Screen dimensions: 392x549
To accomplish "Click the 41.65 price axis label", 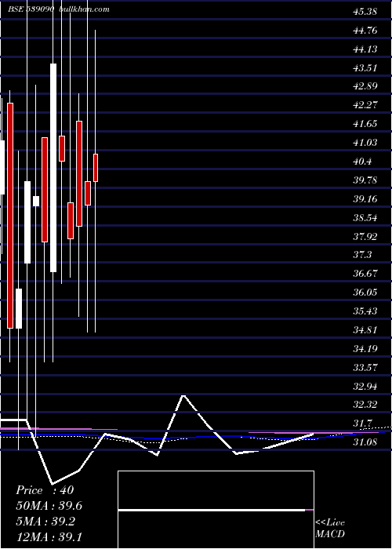I will (x=365, y=124).
